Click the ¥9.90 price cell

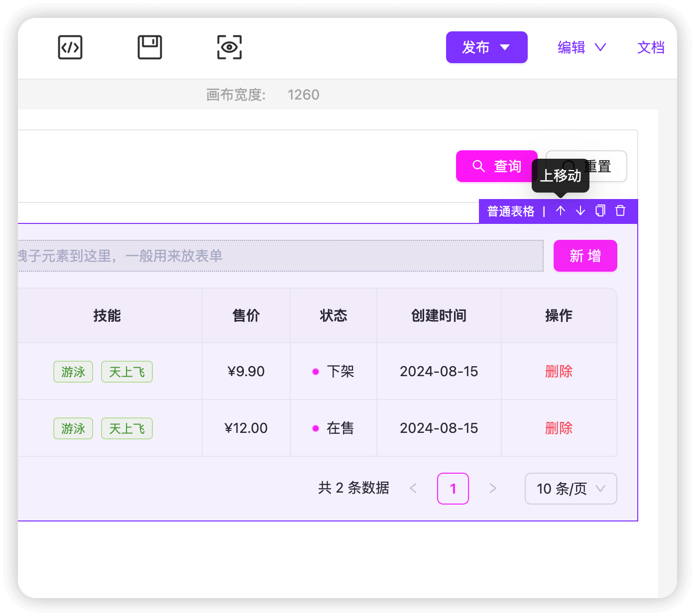click(x=246, y=371)
